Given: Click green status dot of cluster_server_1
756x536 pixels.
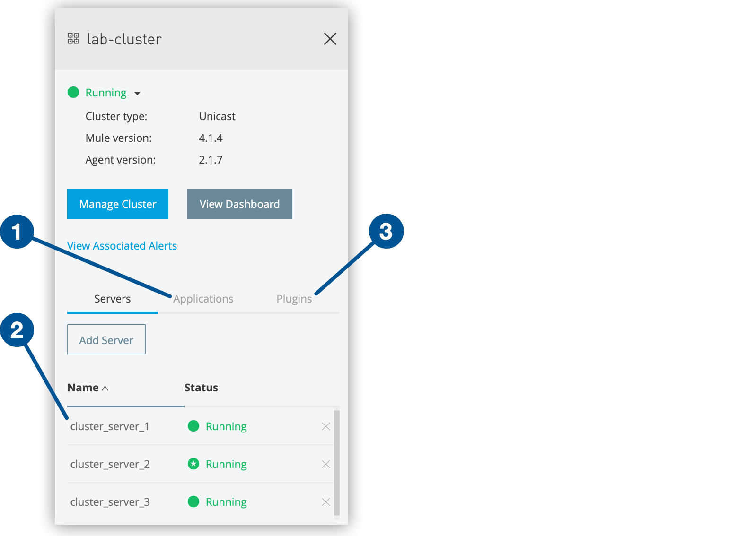Looking at the screenshot, I should 193,426.
